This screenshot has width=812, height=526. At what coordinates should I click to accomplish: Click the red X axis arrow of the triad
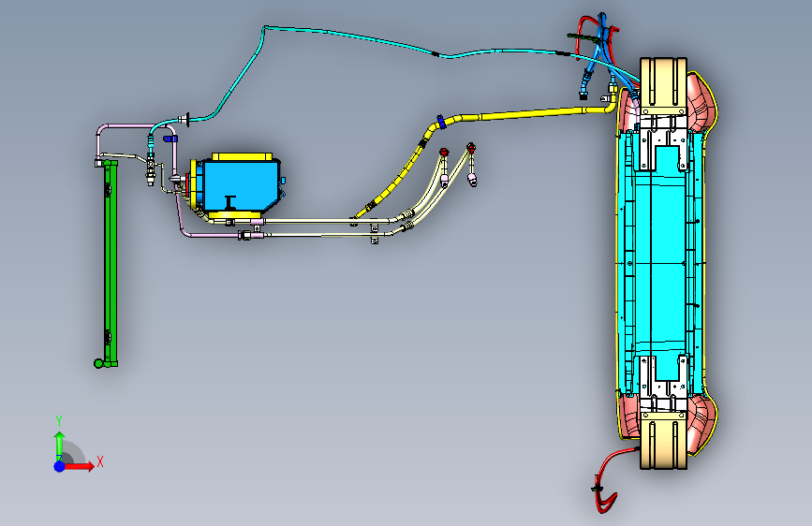coord(79,466)
